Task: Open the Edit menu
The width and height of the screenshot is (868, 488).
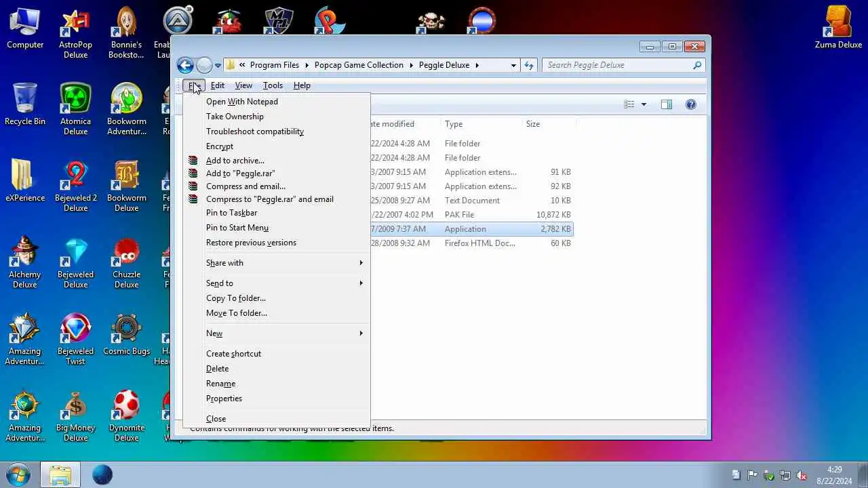Action: [218, 85]
